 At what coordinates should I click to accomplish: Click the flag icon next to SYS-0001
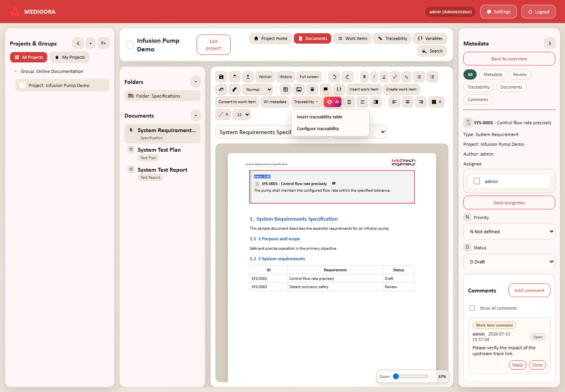(x=334, y=183)
